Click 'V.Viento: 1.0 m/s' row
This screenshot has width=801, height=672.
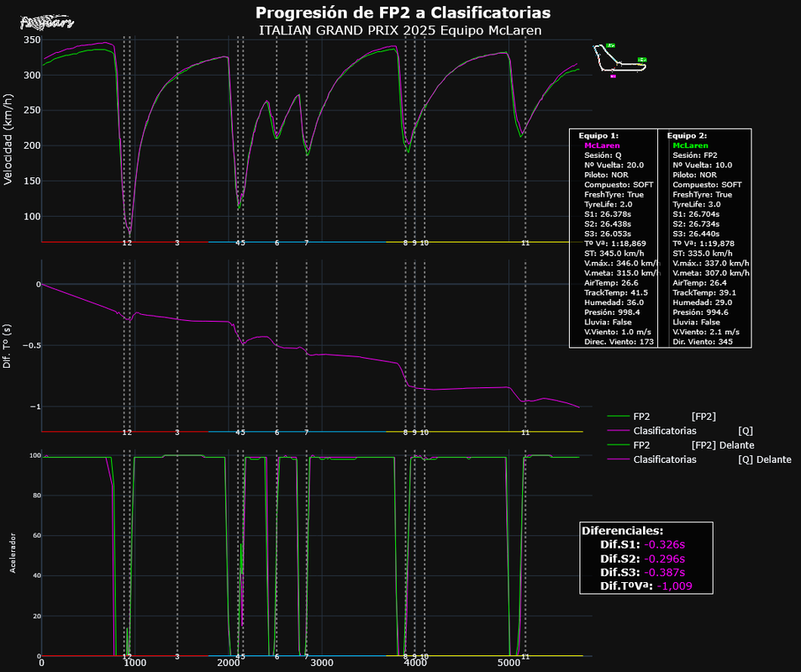tap(618, 332)
